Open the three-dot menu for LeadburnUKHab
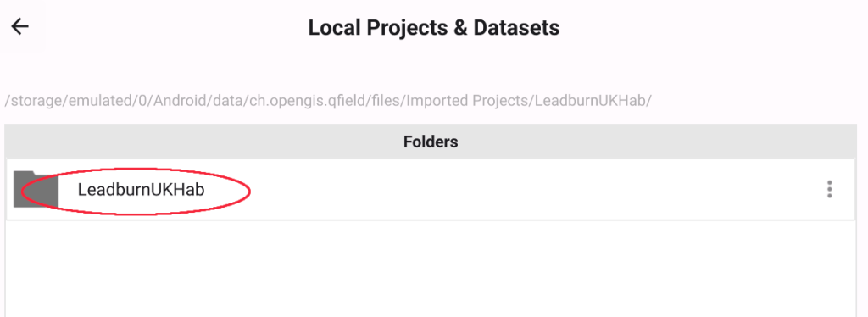This screenshot has width=868, height=317. click(x=829, y=189)
